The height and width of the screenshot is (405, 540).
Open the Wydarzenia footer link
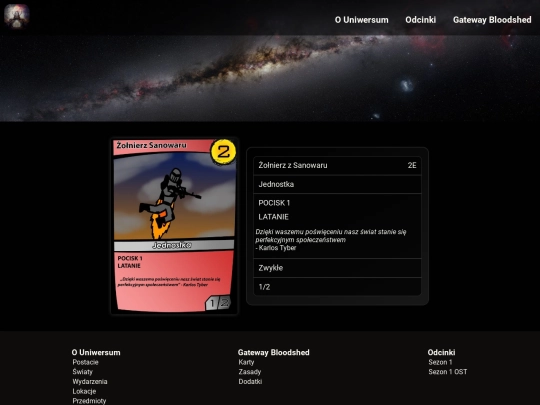coord(90,382)
